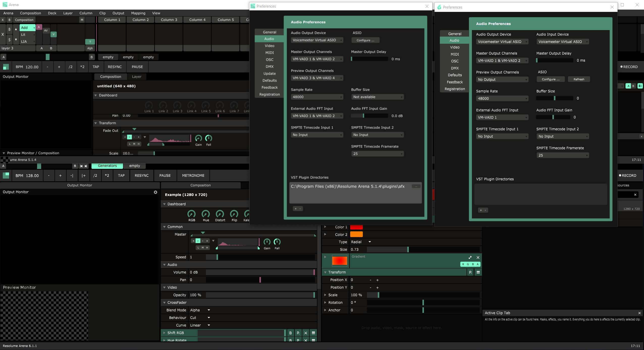Click the RGB dashboard knob
This screenshot has height=350, width=644.
point(192,214)
